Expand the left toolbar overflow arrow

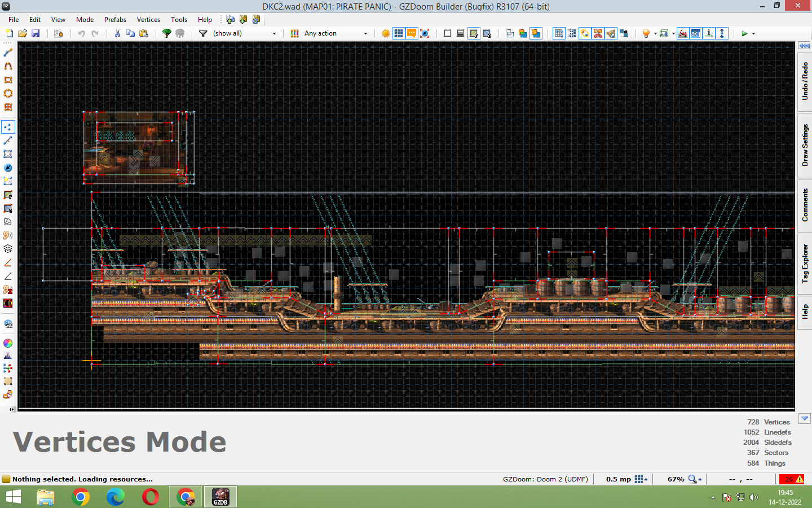coord(12,409)
